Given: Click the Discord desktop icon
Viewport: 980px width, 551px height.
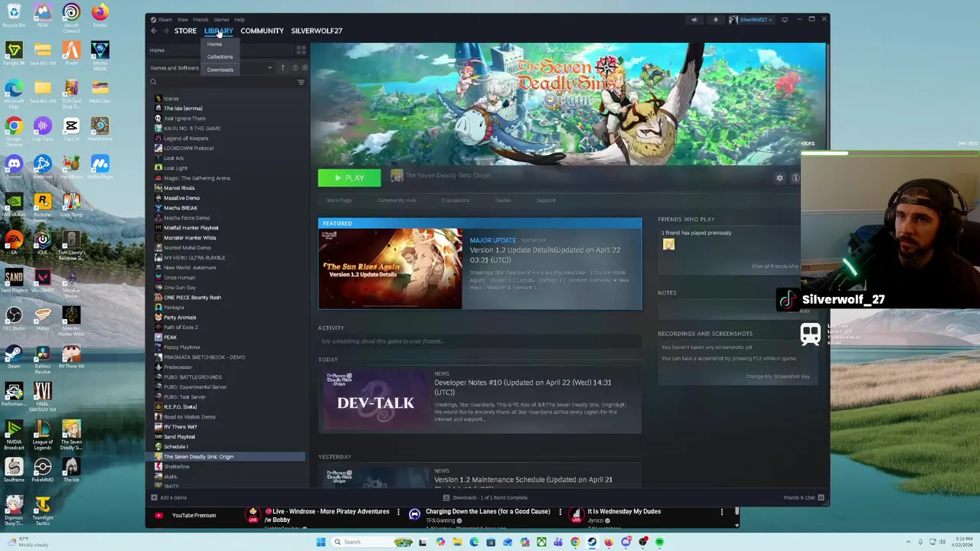Looking at the screenshot, I should point(14,166).
